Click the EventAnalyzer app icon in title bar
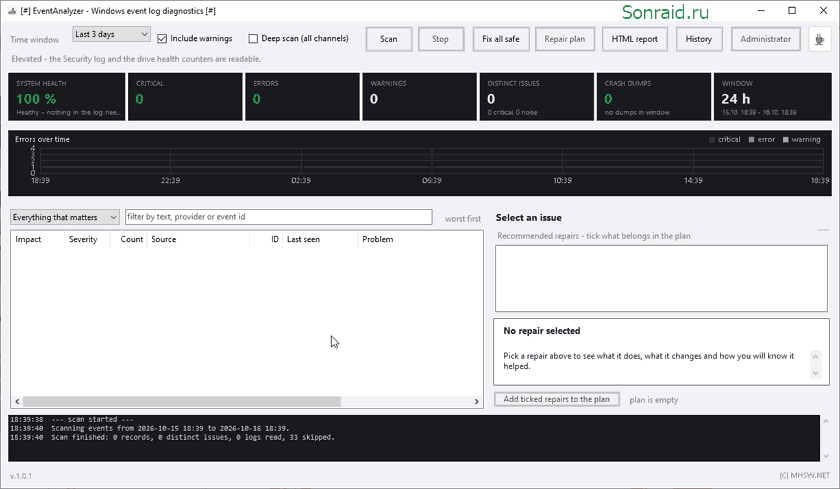This screenshot has height=489, width=840. click(x=12, y=11)
